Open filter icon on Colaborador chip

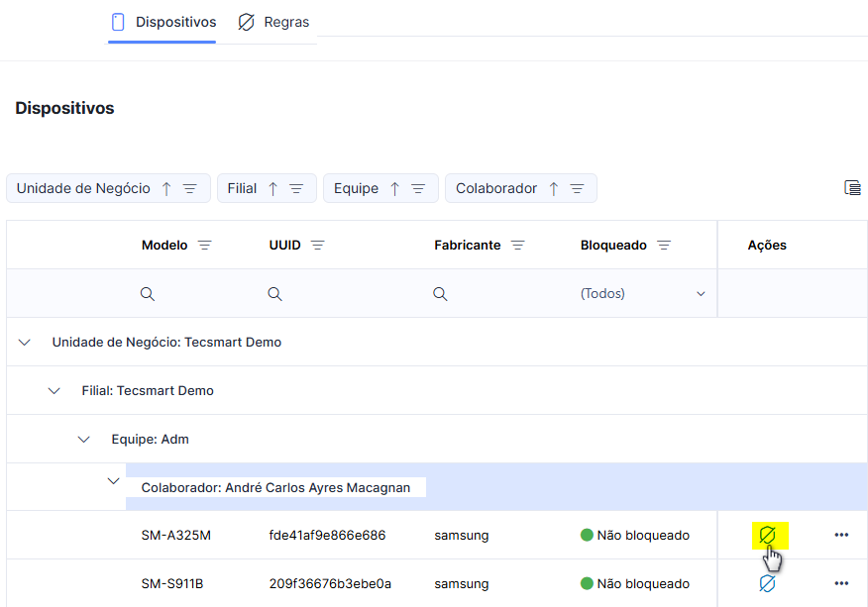577,189
